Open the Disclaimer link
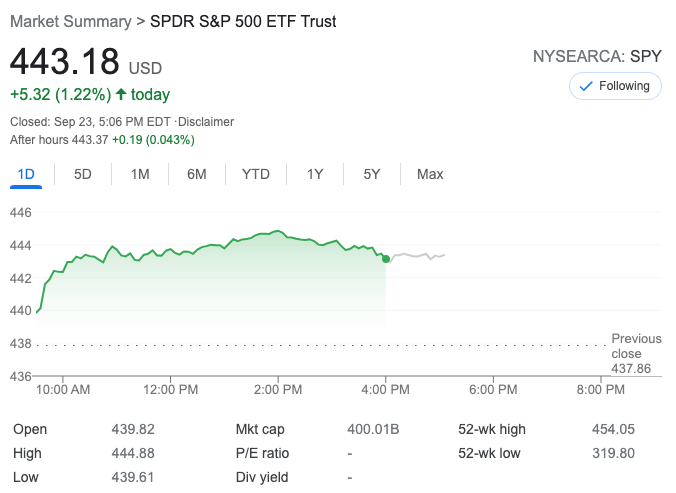The width and height of the screenshot is (676, 493). click(x=206, y=122)
